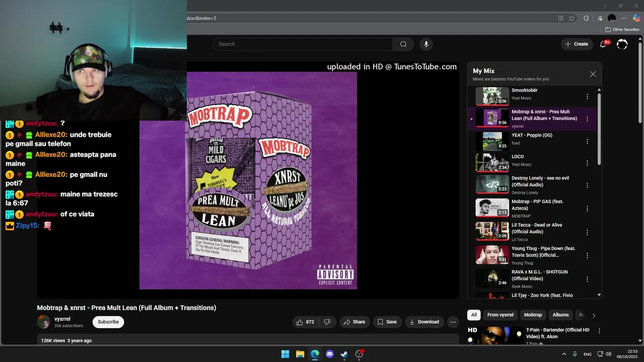Select the From vyxrrel filter chip
644x362 pixels.
pyautogui.click(x=500, y=315)
